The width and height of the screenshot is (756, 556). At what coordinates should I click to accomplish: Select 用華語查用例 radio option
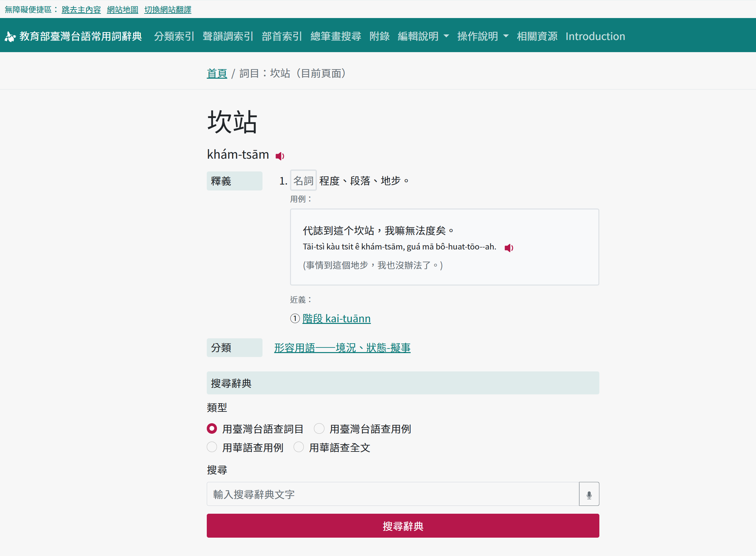pyautogui.click(x=212, y=447)
